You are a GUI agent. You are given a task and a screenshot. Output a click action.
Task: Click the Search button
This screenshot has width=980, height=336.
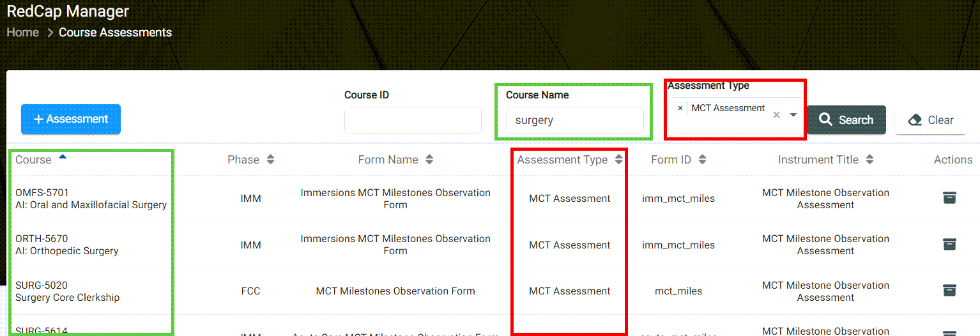tap(846, 119)
